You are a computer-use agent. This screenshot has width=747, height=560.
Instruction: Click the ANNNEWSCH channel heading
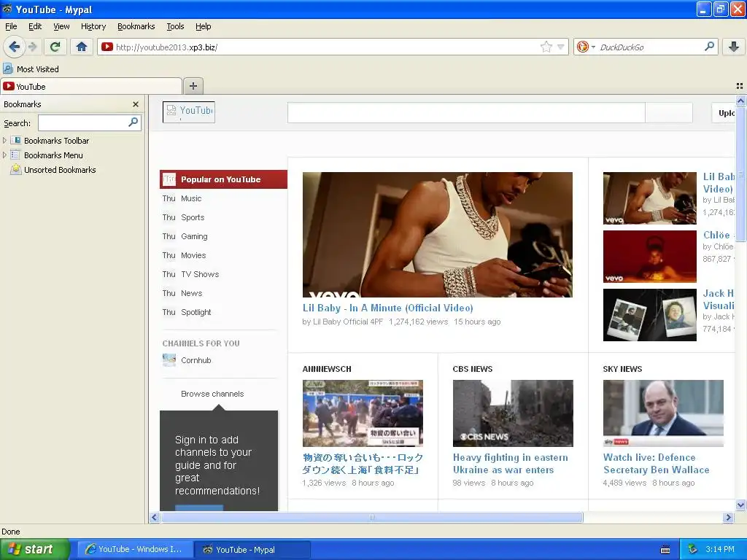pos(327,369)
